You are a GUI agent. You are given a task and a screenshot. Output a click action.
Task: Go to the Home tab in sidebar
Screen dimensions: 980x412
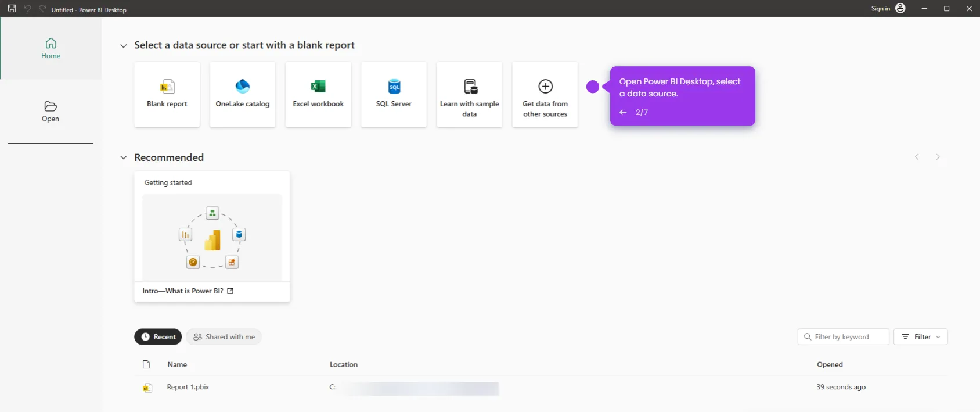click(51, 48)
